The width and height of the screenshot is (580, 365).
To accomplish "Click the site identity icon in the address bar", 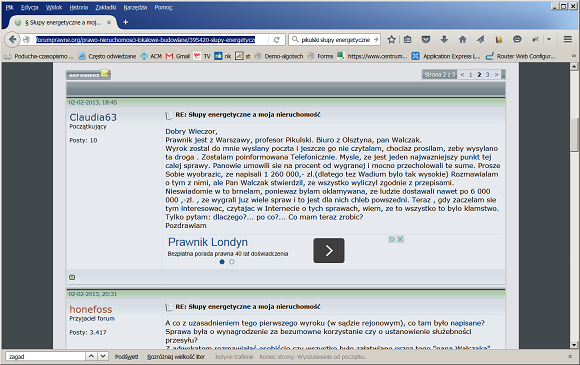I will [26, 40].
